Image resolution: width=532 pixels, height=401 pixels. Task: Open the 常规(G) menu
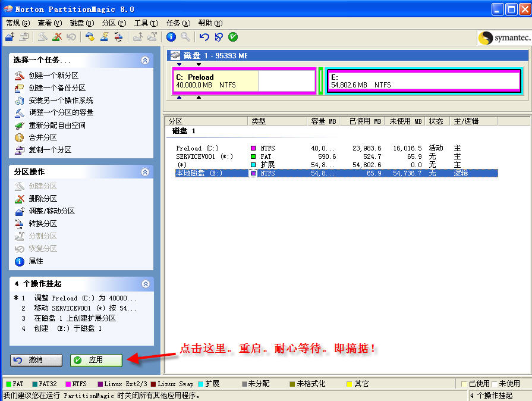pos(18,23)
